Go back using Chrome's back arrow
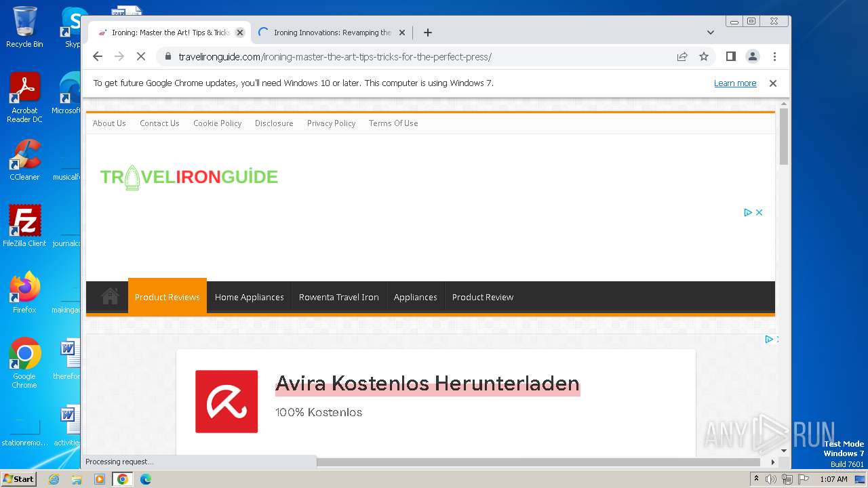868x488 pixels. coord(98,57)
